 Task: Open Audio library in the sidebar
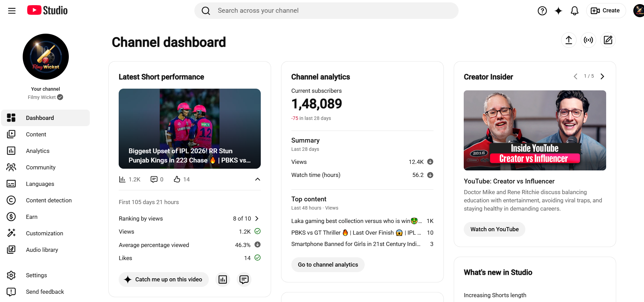click(x=45, y=250)
